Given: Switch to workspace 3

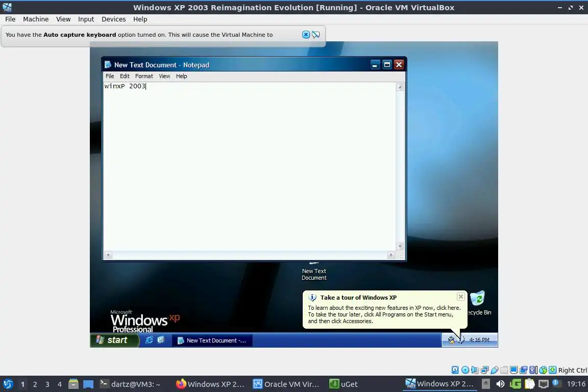Looking at the screenshot, I should (47, 384).
